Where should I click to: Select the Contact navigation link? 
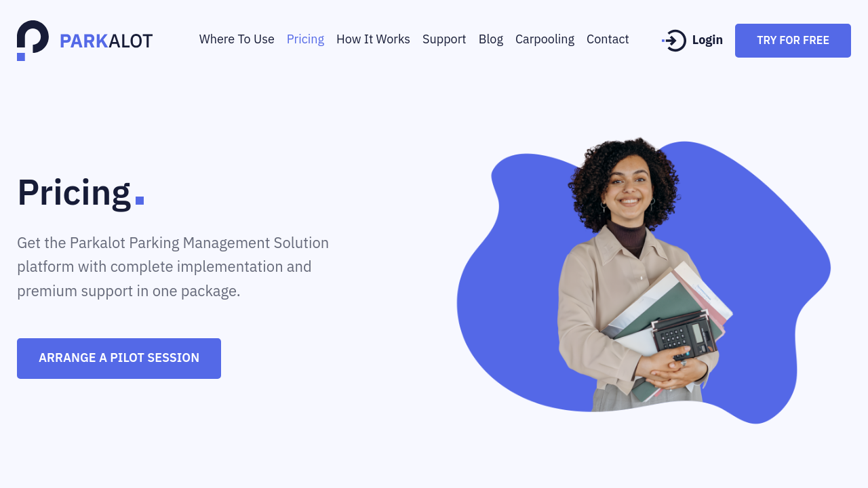tap(608, 39)
